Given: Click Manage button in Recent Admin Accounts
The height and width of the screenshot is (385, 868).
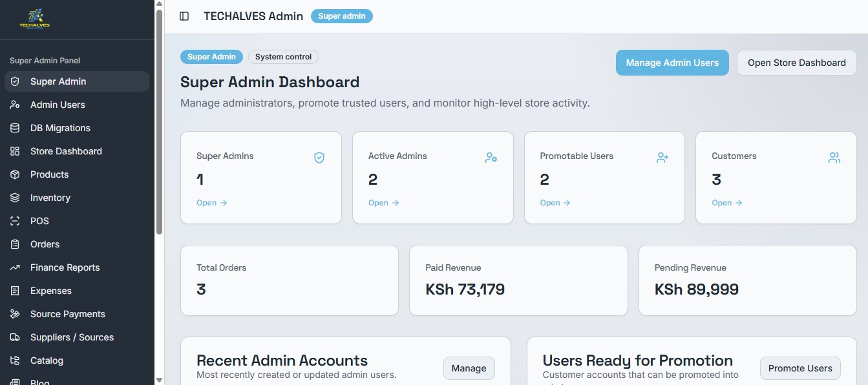Looking at the screenshot, I should point(469,368).
